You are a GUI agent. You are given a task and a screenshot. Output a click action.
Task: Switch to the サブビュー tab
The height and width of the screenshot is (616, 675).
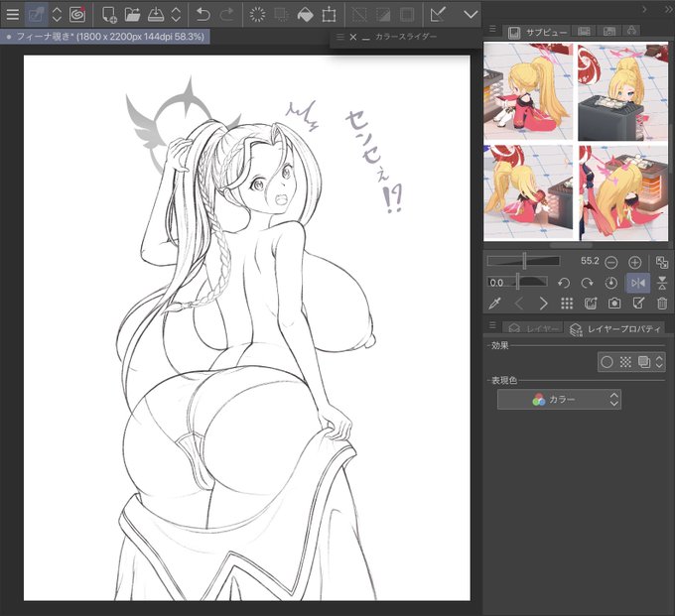pos(537,33)
